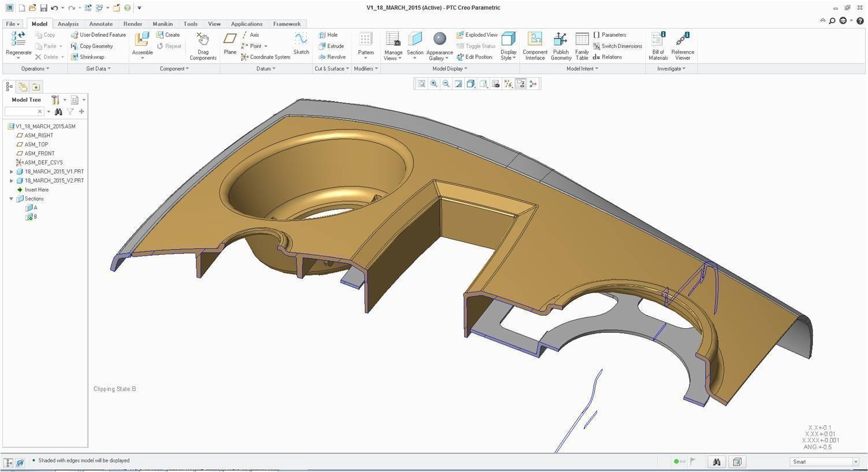Click Shrinkwrap
Screen dimensions: 868x472
(88, 57)
